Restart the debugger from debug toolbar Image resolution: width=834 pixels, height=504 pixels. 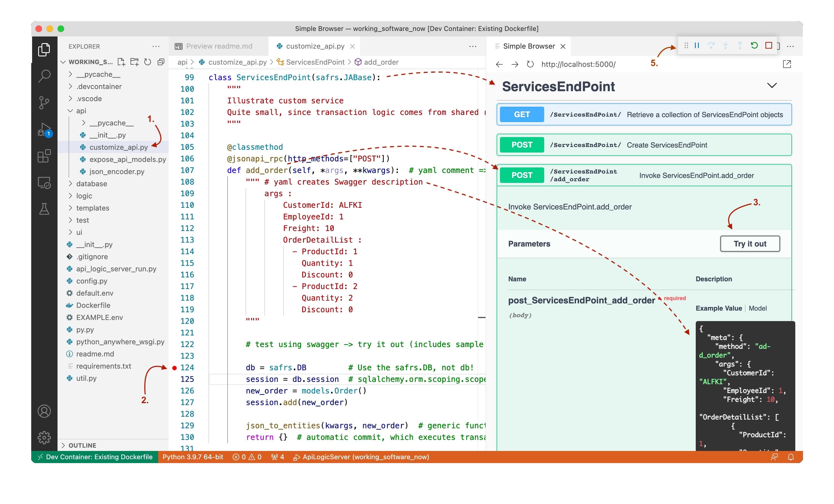coord(754,45)
